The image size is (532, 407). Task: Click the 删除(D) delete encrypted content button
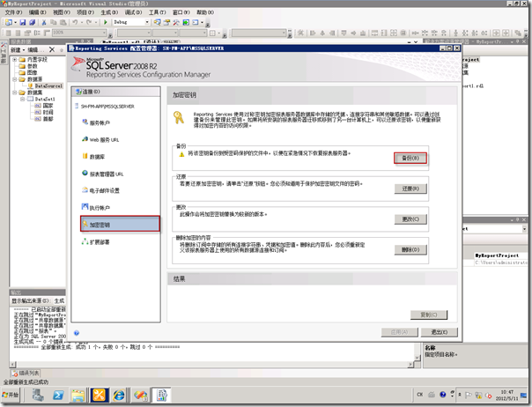tap(410, 250)
